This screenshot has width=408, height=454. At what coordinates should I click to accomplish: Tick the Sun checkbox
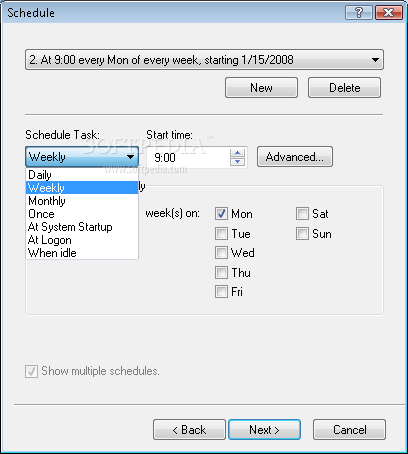(302, 234)
